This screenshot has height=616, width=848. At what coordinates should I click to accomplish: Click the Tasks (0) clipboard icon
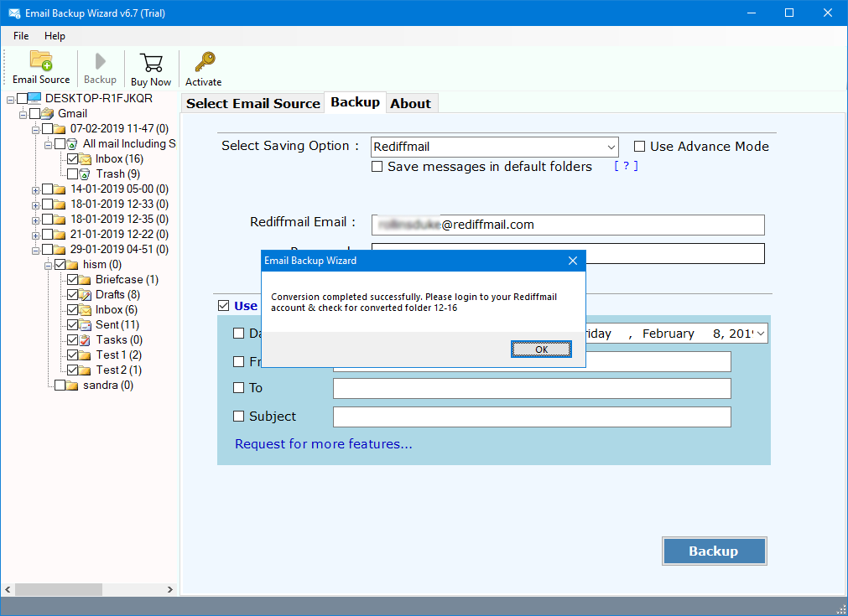(85, 340)
